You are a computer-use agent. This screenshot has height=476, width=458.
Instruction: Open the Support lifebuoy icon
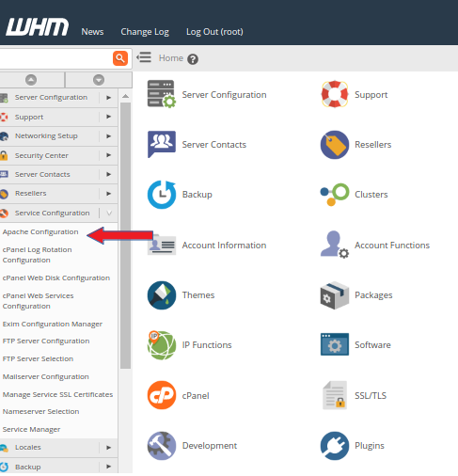[x=335, y=94]
